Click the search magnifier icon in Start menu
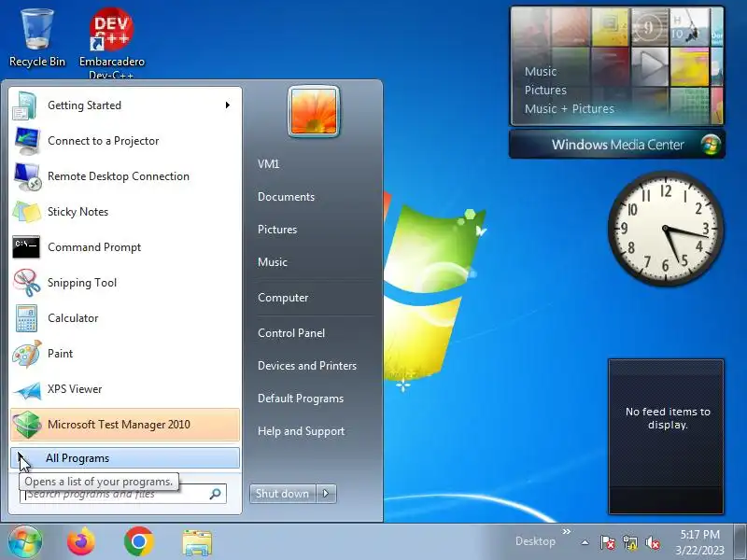747x560 pixels. (x=215, y=494)
